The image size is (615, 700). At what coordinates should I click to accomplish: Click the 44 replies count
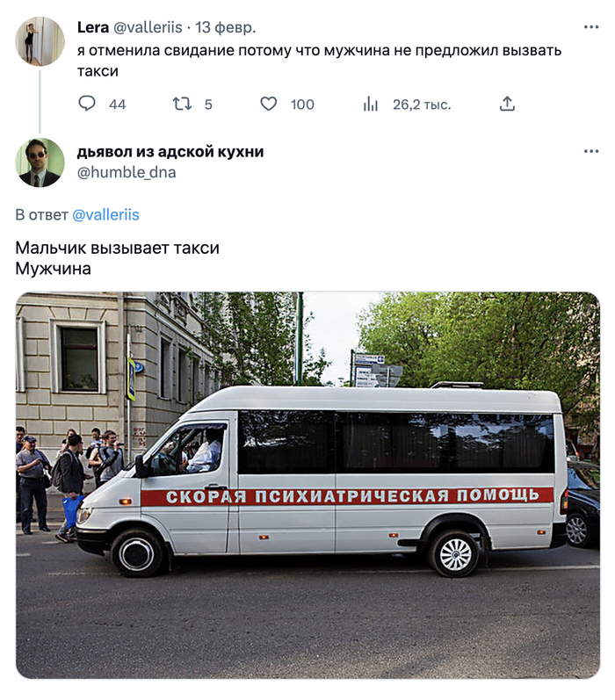(118, 105)
